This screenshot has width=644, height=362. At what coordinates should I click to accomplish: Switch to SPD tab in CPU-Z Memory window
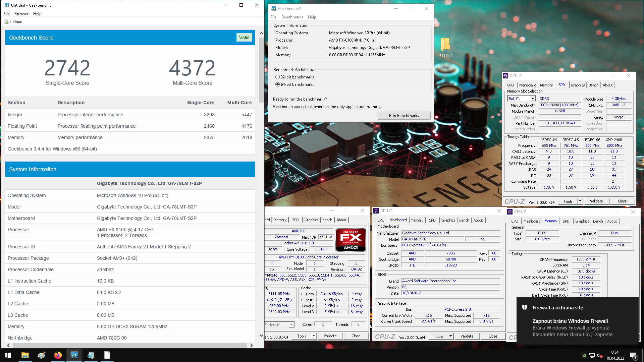[566, 221]
